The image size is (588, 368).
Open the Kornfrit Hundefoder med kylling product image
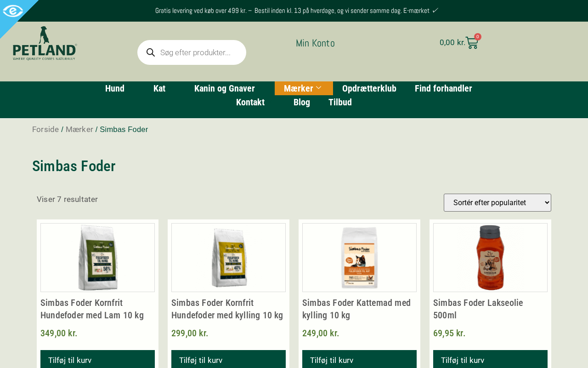tap(228, 258)
